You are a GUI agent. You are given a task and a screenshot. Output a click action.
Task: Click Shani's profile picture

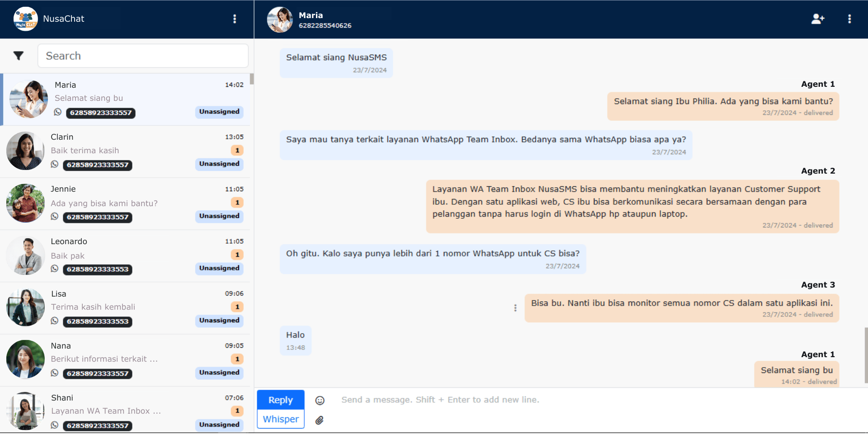pyautogui.click(x=25, y=411)
